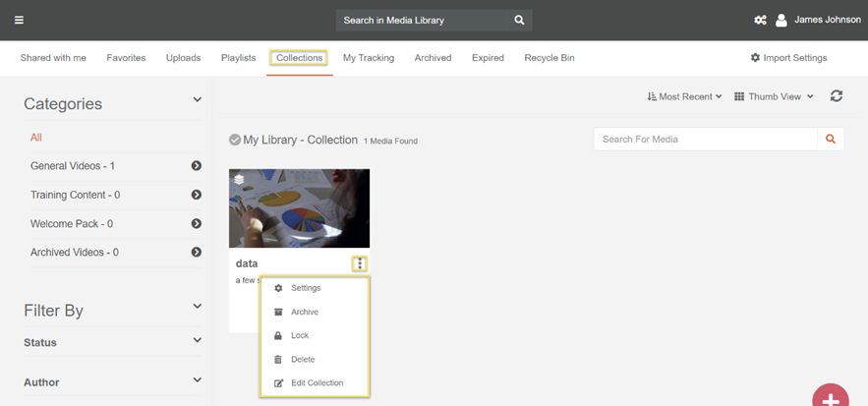This screenshot has width=868, height=406.
Task: Click the Search For Media field
Action: (705, 140)
